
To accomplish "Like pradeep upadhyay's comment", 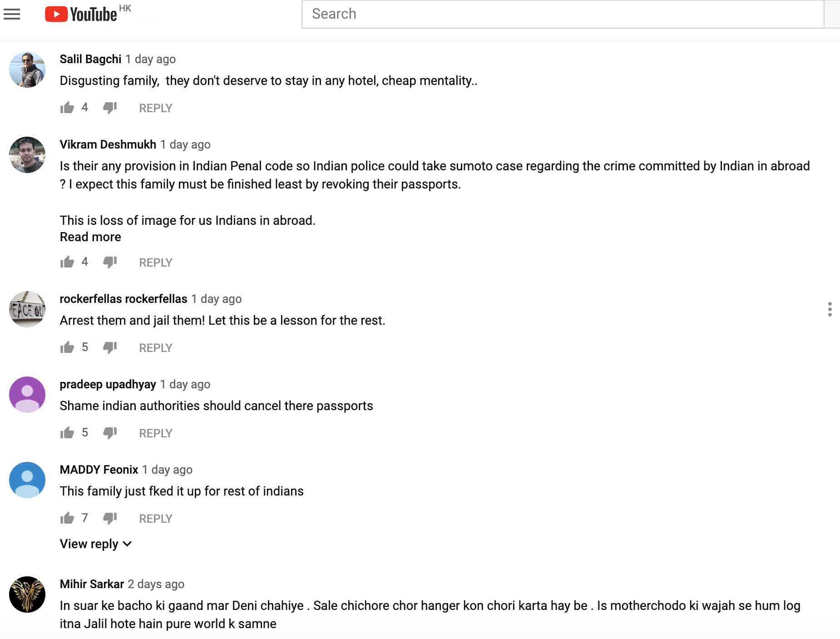I will pyautogui.click(x=67, y=433).
